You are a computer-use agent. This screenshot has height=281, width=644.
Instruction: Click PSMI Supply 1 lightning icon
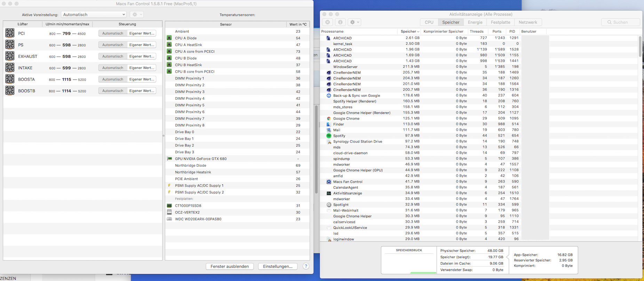tap(169, 185)
